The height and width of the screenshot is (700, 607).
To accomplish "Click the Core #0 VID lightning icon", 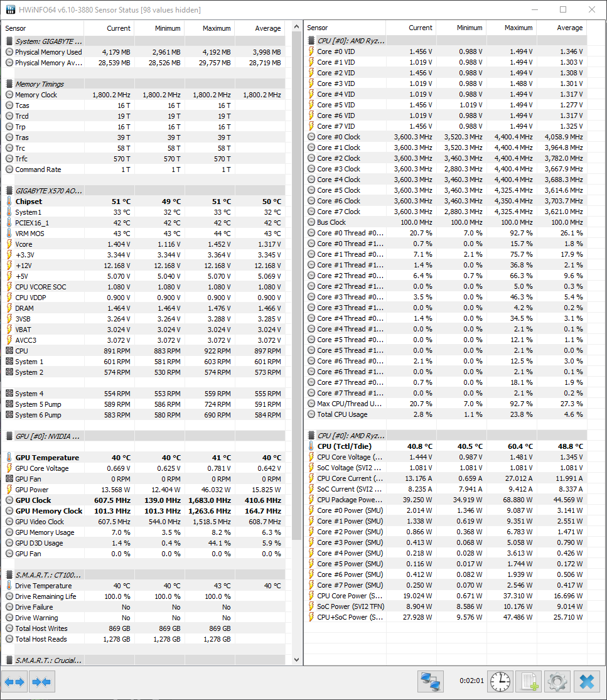I will coord(311,51).
